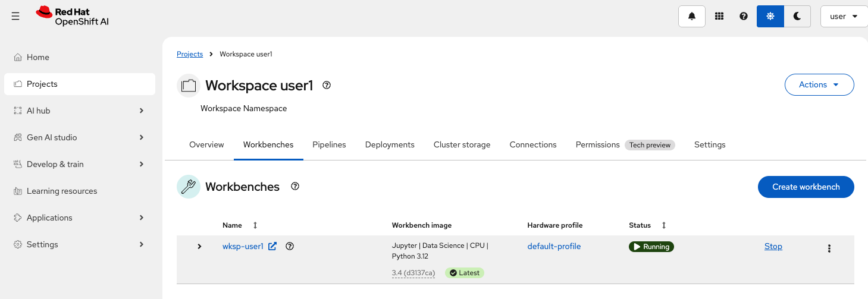Click the help question mark in header

pos(743,17)
